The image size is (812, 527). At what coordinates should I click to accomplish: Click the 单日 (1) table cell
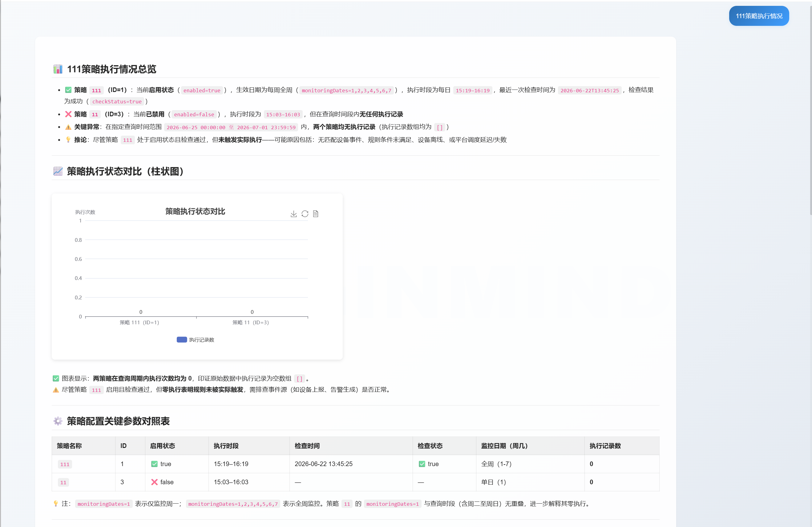[x=530, y=482]
